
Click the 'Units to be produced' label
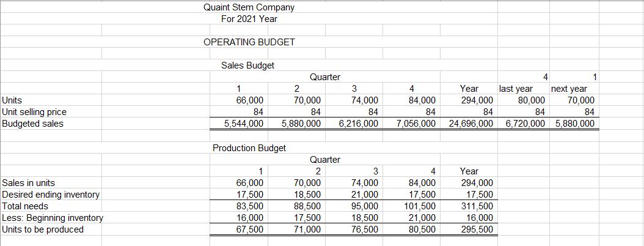coord(43,229)
